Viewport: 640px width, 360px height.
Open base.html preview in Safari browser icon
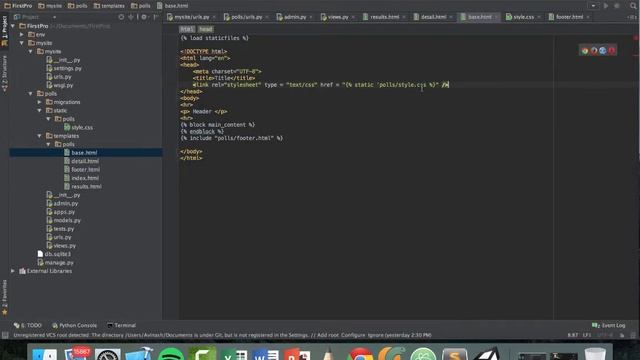(602, 51)
